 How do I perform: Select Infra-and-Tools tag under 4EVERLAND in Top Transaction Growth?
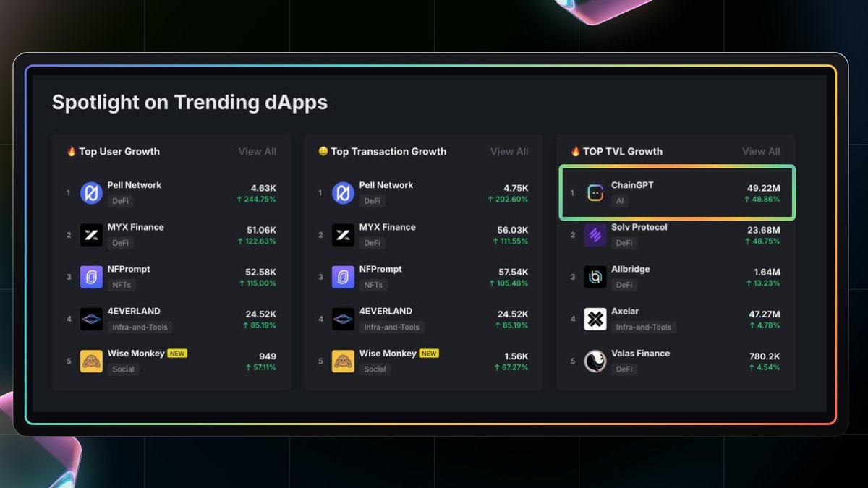[x=392, y=327]
